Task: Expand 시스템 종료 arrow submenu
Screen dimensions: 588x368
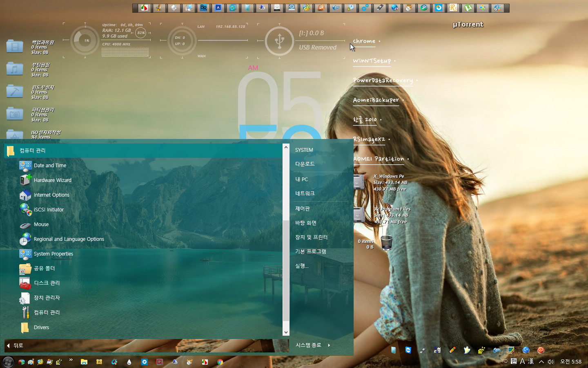Action: (x=329, y=346)
